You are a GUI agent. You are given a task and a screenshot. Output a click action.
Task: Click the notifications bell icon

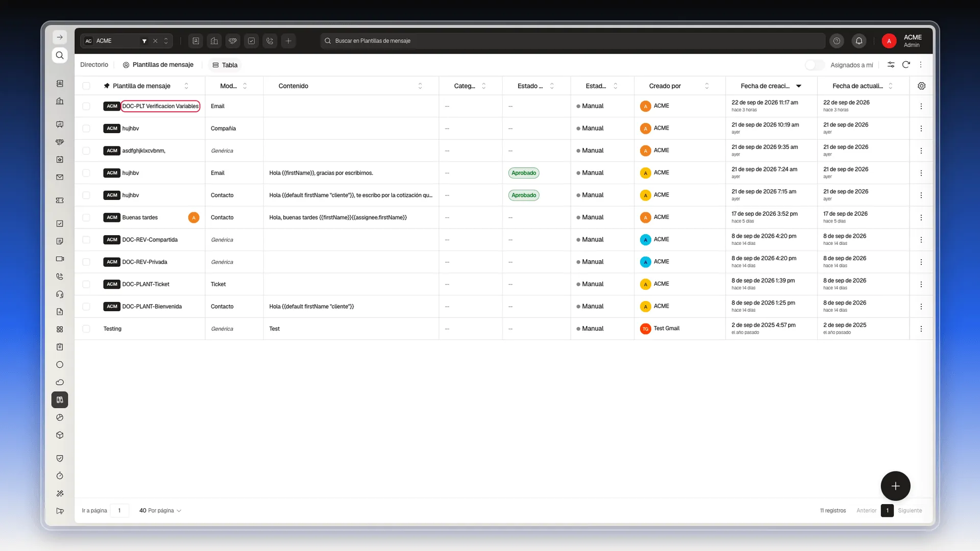click(x=859, y=41)
